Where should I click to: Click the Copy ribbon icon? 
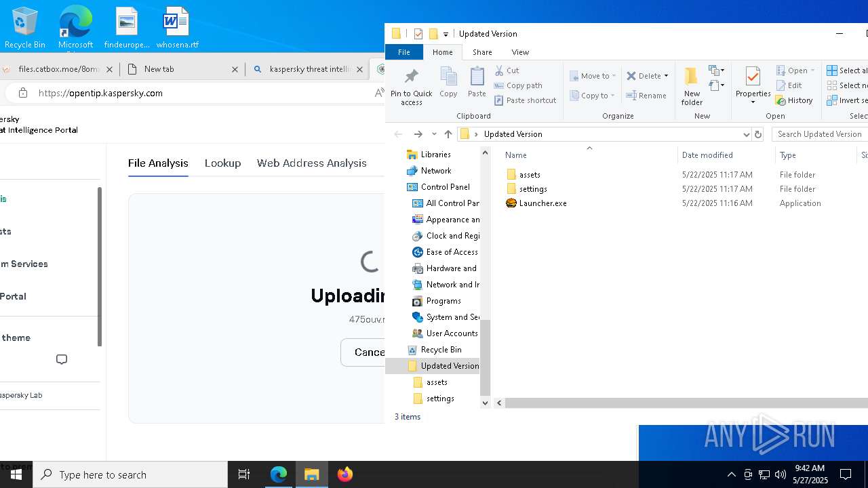448,83
